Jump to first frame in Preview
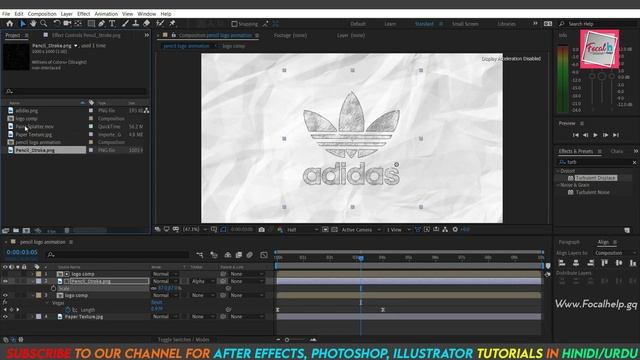Image resolution: width=640 pixels, height=360 pixels. [x=576, y=135]
